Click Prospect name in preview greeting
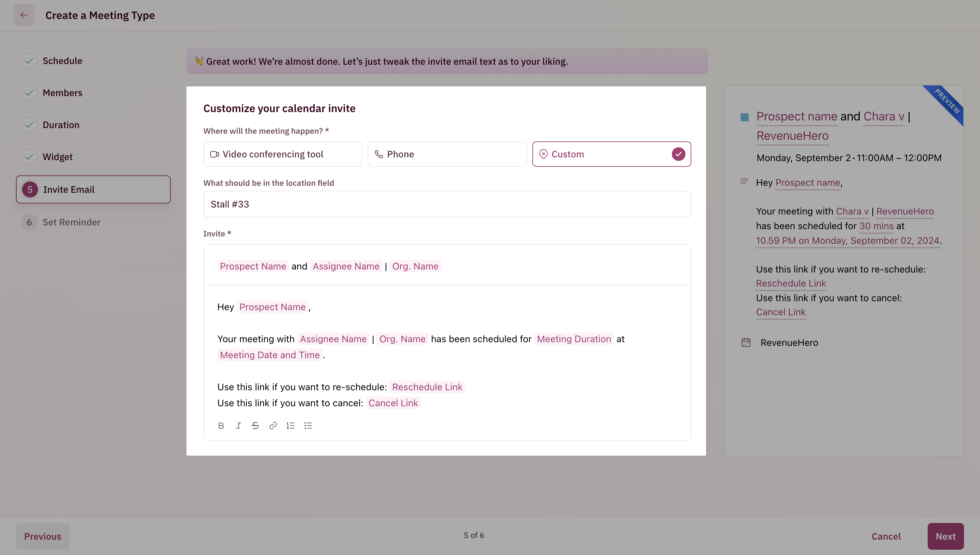 (x=807, y=183)
